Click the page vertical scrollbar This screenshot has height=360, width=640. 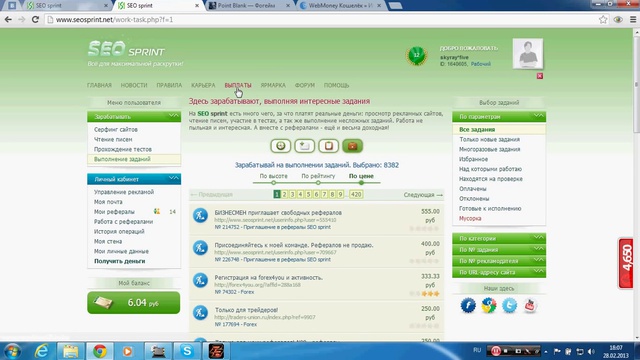tap(636, 184)
